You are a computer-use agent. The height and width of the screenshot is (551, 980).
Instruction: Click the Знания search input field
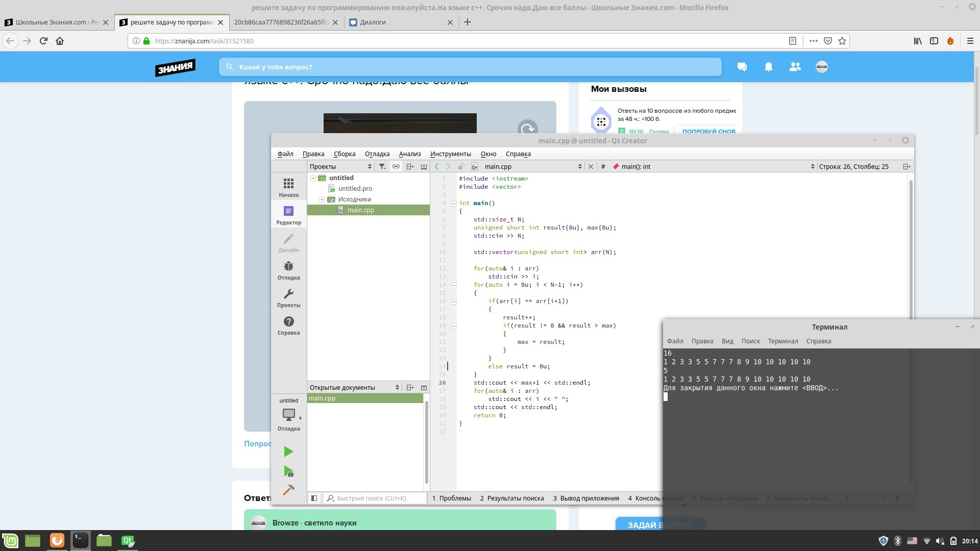[x=470, y=67]
